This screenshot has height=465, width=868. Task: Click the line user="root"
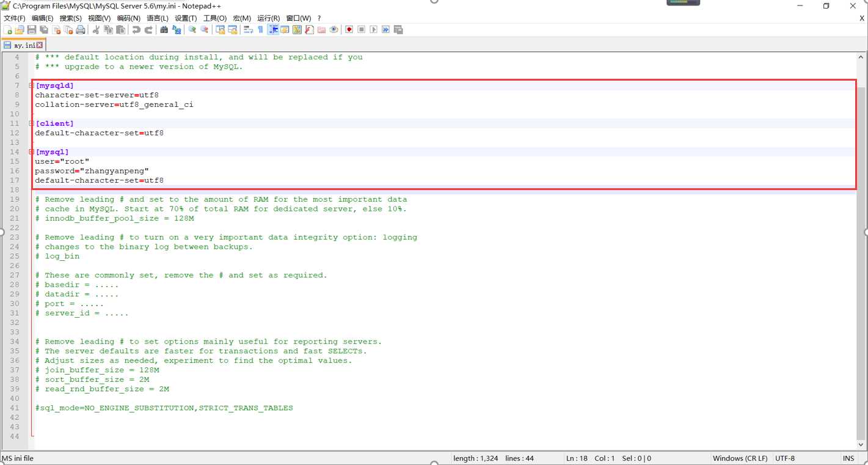click(x=62, y=161)
